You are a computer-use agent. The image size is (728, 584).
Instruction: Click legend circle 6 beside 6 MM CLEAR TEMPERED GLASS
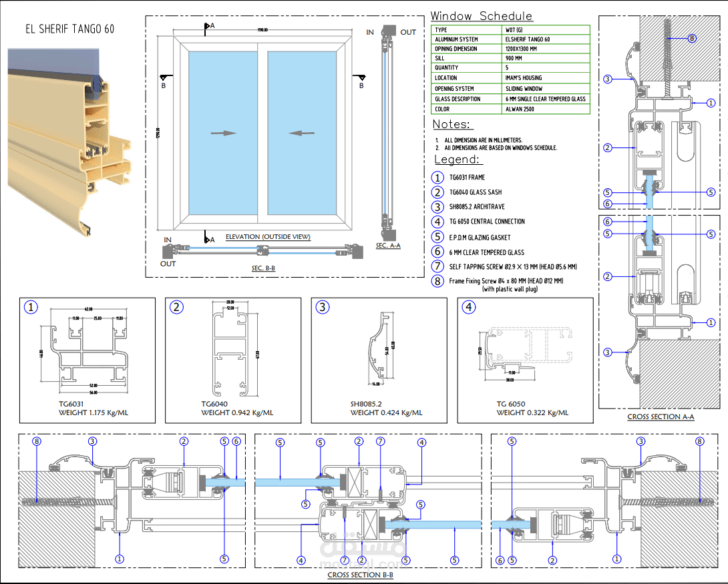[x=437, y=252]
